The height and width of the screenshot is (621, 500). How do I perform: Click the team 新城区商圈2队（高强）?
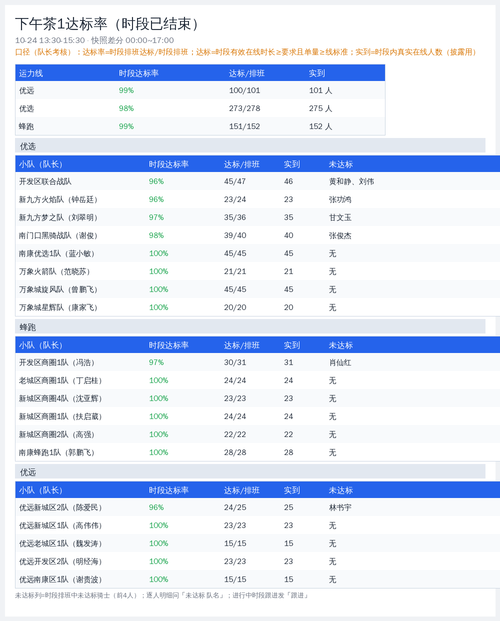[57, 434]
